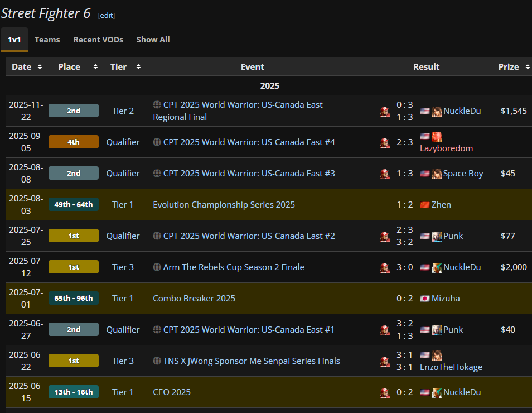Open CEO 2025 event page
This screenshot has width=532, height=413.
coord(172,392)
